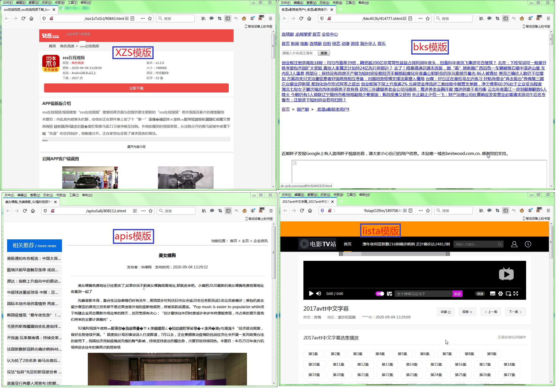Click the picture-in-picture icon on the player

tap(508, 294)
